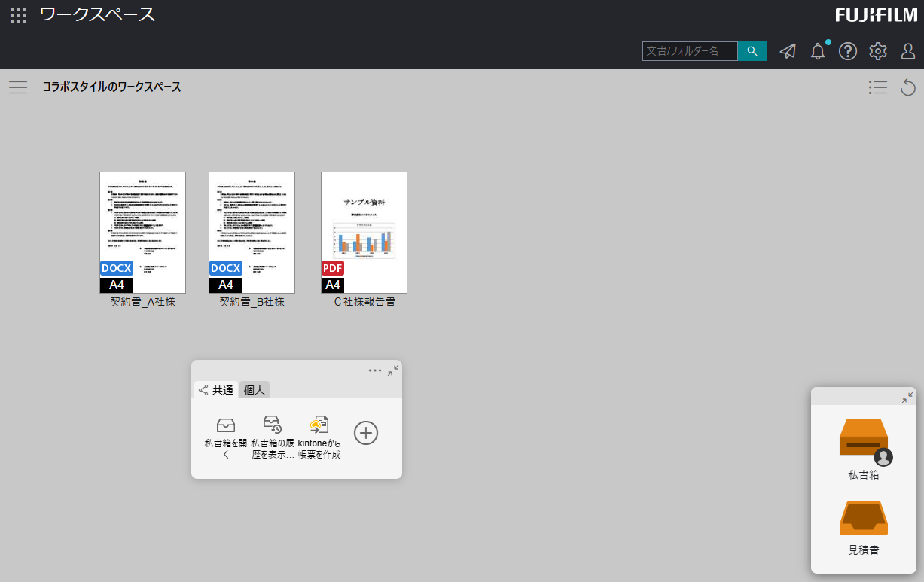Collapse the shared tools panel
This screenshot has width=924, height=582.
coord(393,370)
